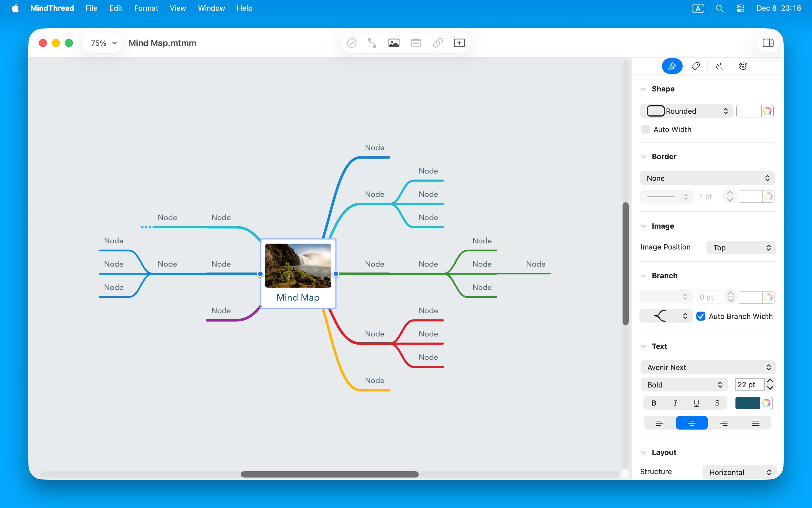
Task: Click the connection relationship toolbar icon
Action: click(x=372, y=43)
